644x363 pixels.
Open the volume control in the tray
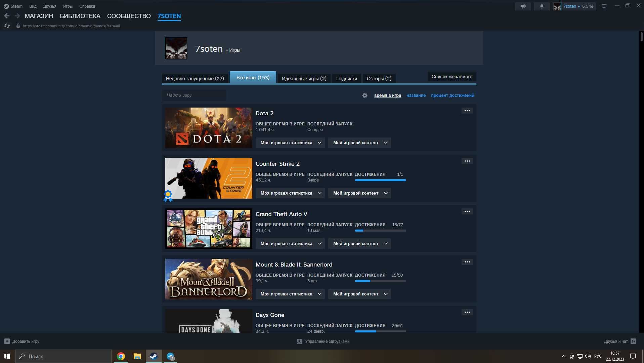click(588, 356)
